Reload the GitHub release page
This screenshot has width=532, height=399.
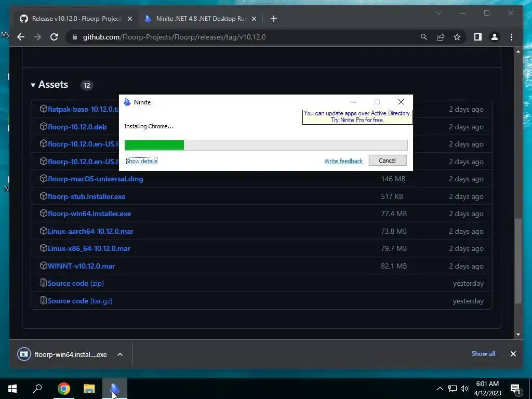click(x=54, y=37)
